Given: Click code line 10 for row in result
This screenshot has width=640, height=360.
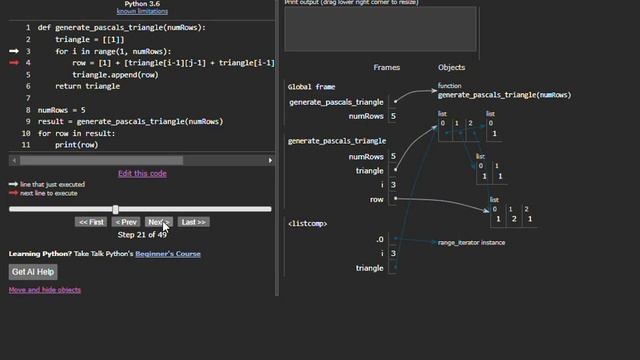Looking at the screenshot, I should 76,133.
